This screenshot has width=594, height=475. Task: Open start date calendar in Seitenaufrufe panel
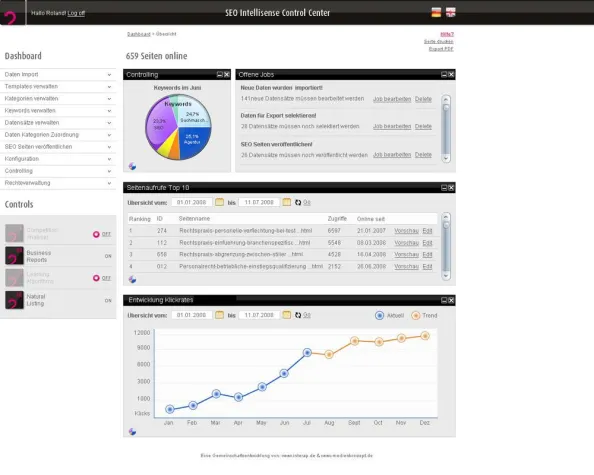coord(219,202)
